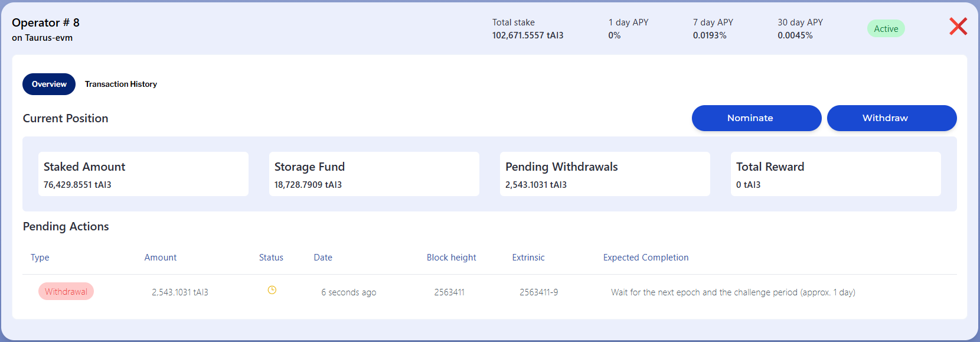Select the Staked Amount card

coord(143,174)
